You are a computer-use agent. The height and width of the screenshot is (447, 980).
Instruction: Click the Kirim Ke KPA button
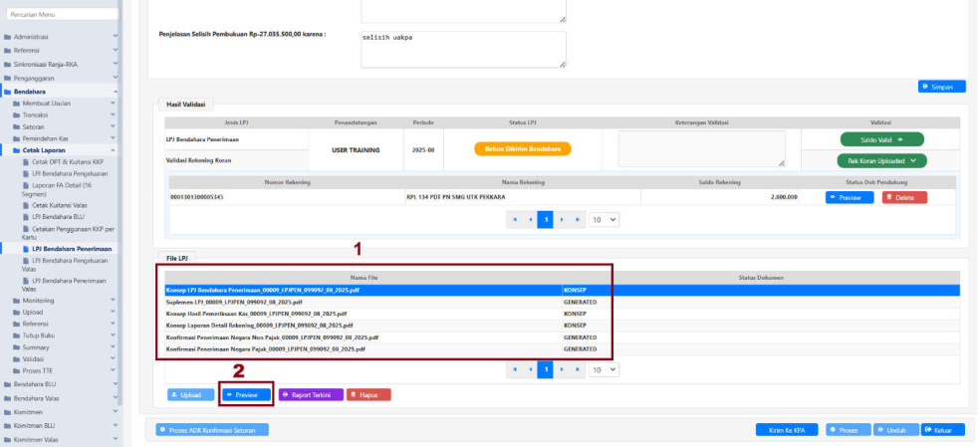[x=786, y=430]
